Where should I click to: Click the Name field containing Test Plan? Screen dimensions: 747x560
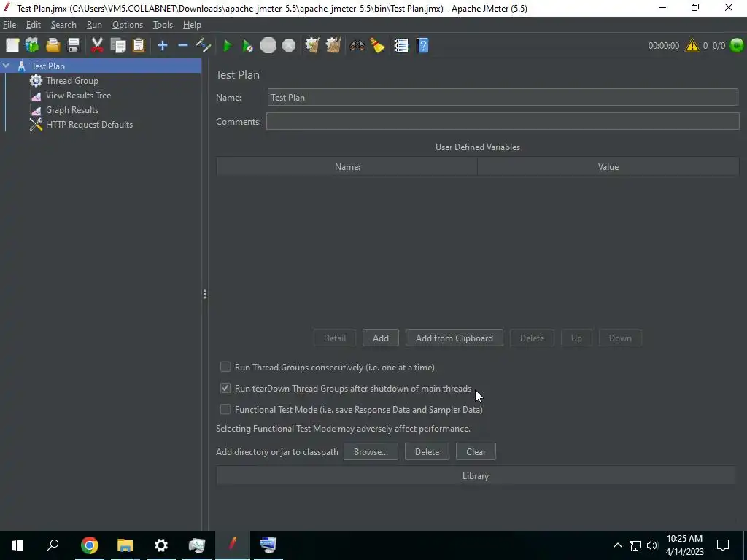pyautogui.click(x=503, y=97)
